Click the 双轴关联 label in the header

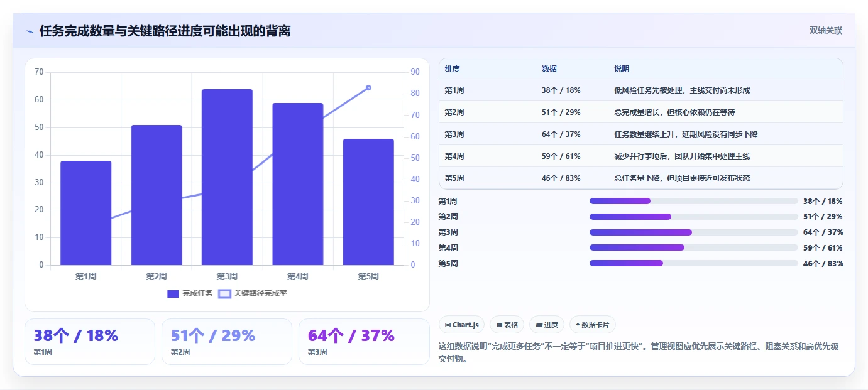pyautogui.click(x=825, y=30)
